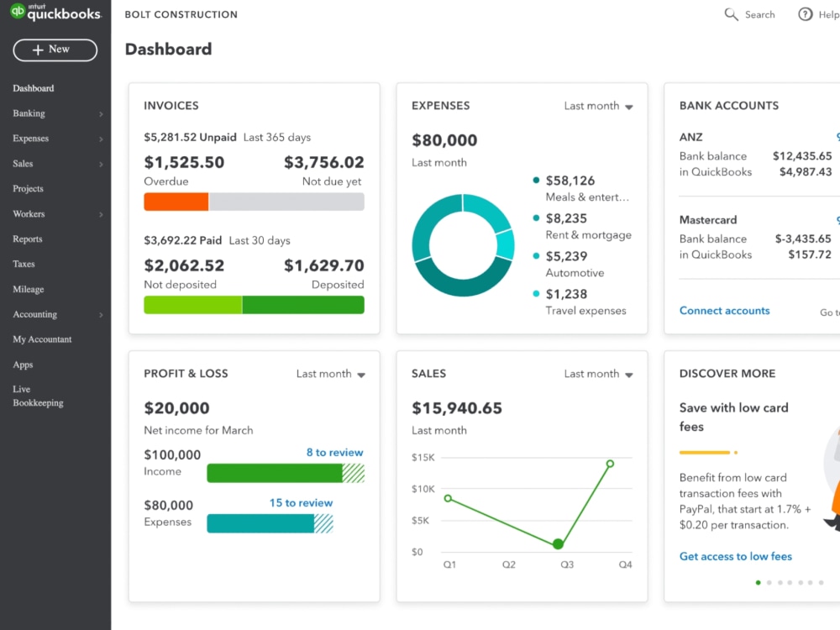
Task: Open the + New button
Action: click(x=55, y=50)
